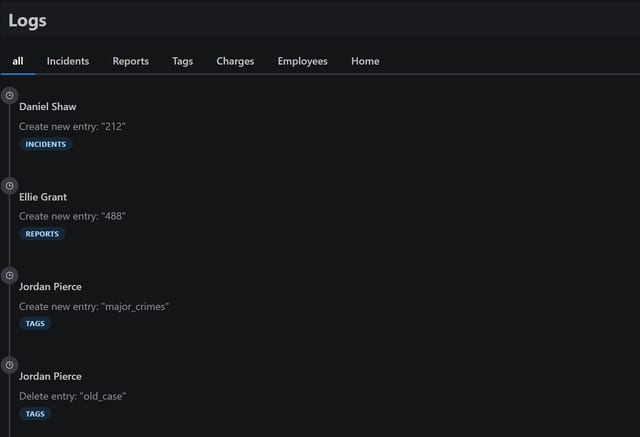Screen dimensions: 640x437
Task: Click the text Create new entry: "major_crimes"
Action: click(94, 306)
